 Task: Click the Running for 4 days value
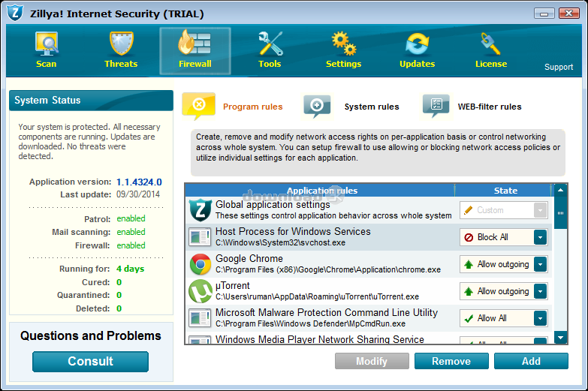(x=130, y=269)
